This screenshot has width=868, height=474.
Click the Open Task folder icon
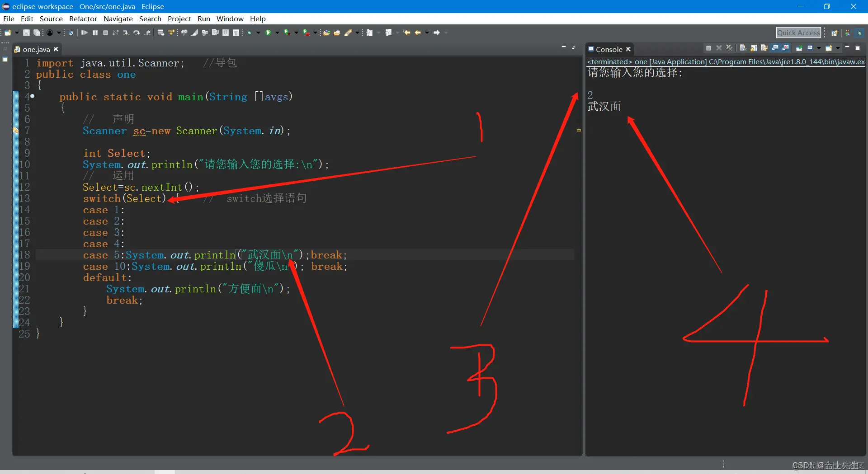coord(337,33)
